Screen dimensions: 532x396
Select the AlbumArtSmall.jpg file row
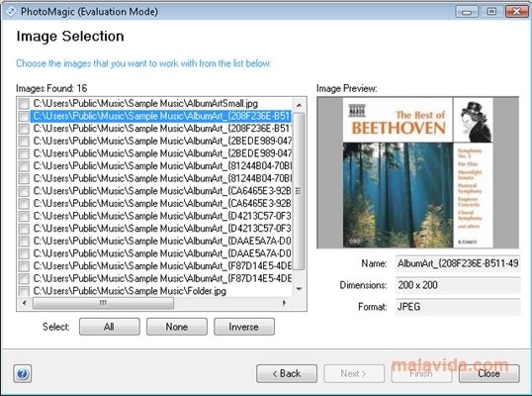coord(145,104)
